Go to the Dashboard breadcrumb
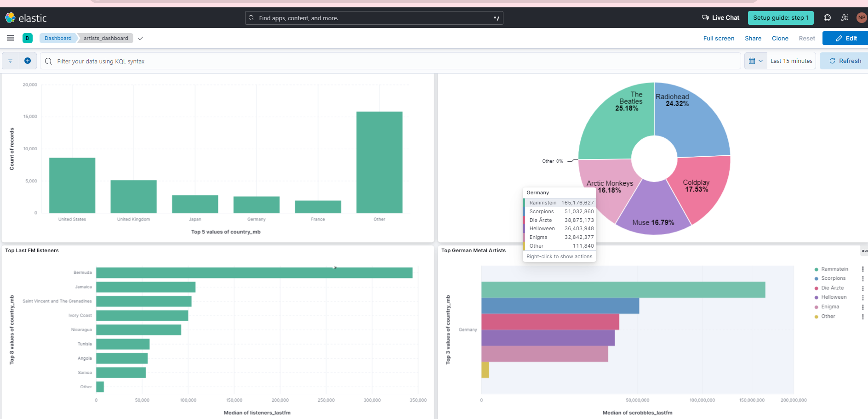 [58, 38]
